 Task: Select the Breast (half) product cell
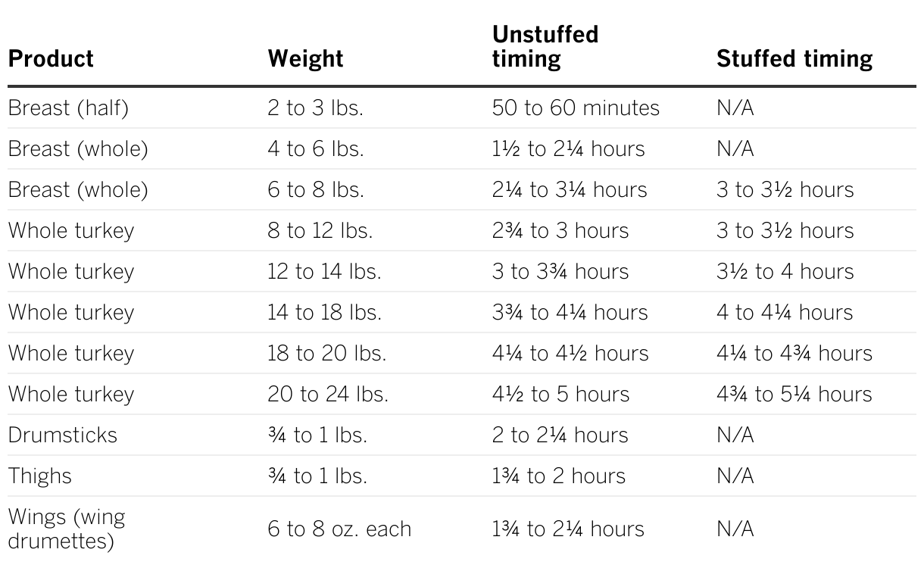click(x=68, y=108)
